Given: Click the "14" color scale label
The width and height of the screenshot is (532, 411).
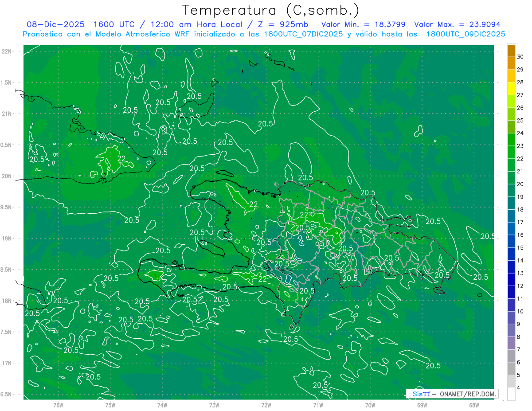Looking at the screenshot, I should click(520, 260).
